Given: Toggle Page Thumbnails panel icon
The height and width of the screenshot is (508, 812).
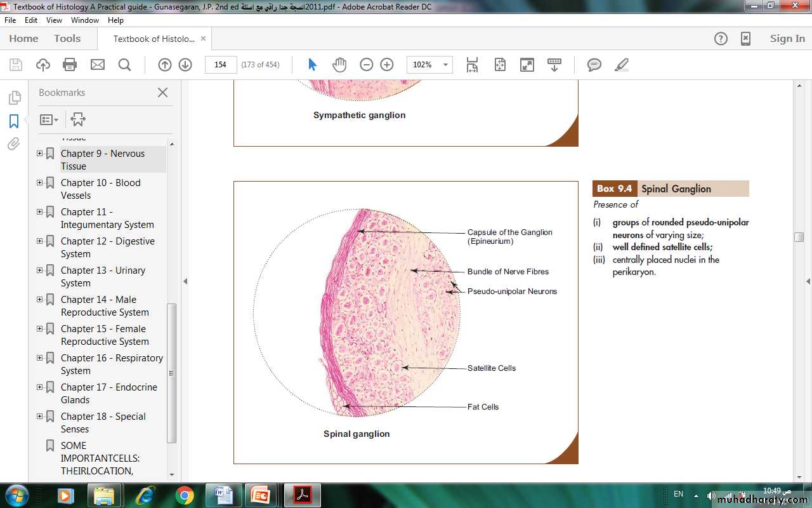Looking at the screenshot, I should 14,98.
